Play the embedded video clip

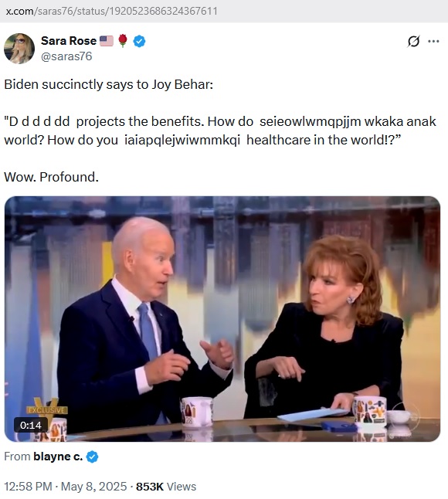point(222,319)
